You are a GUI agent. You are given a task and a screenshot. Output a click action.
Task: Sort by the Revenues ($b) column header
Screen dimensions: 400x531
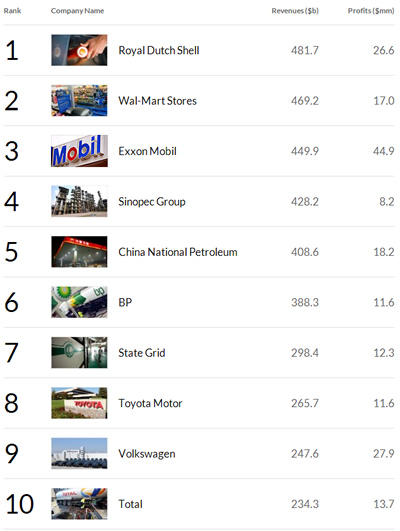295,11
